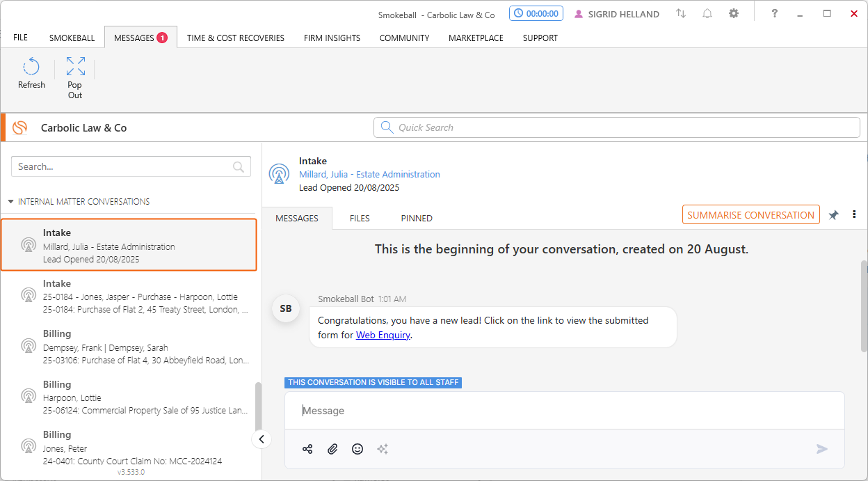Click the antenna icon beside Jones, Peter Billing
868x481 pixels.
29,447
